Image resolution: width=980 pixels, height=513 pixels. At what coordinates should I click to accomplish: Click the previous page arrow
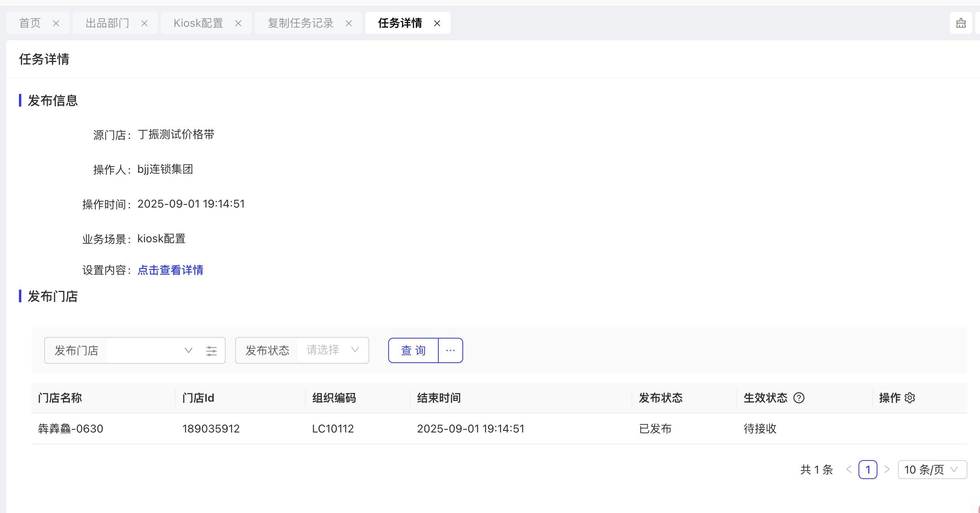(x=849, y=470)
